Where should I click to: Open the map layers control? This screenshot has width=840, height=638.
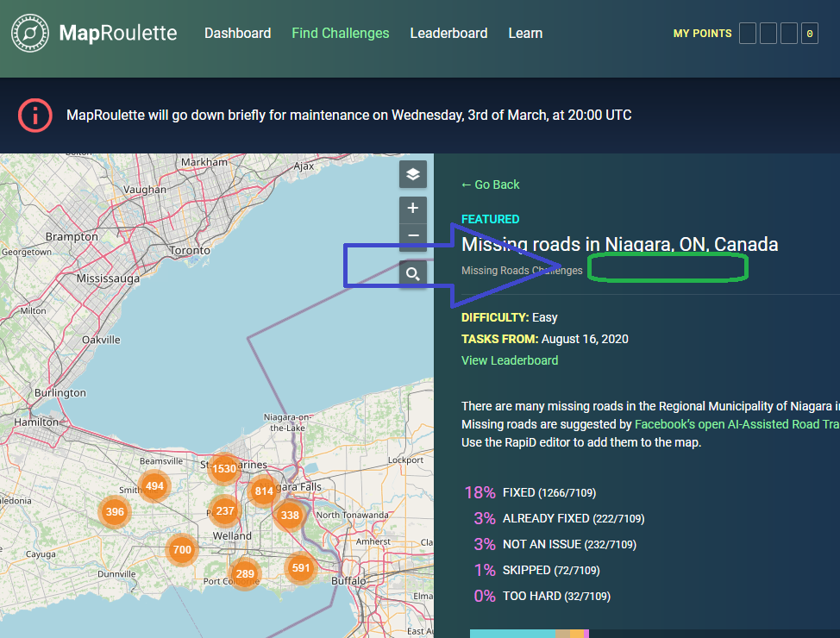412,174
